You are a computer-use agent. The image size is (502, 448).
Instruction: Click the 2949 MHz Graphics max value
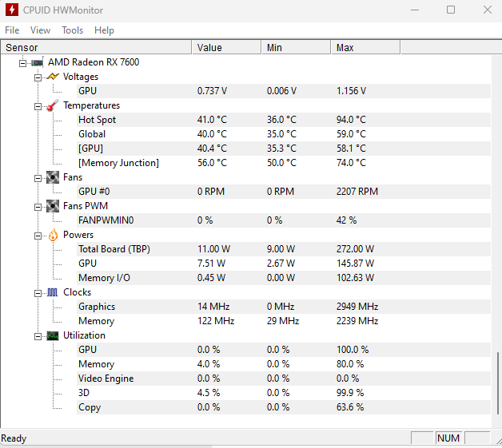(x=357, y=307)
